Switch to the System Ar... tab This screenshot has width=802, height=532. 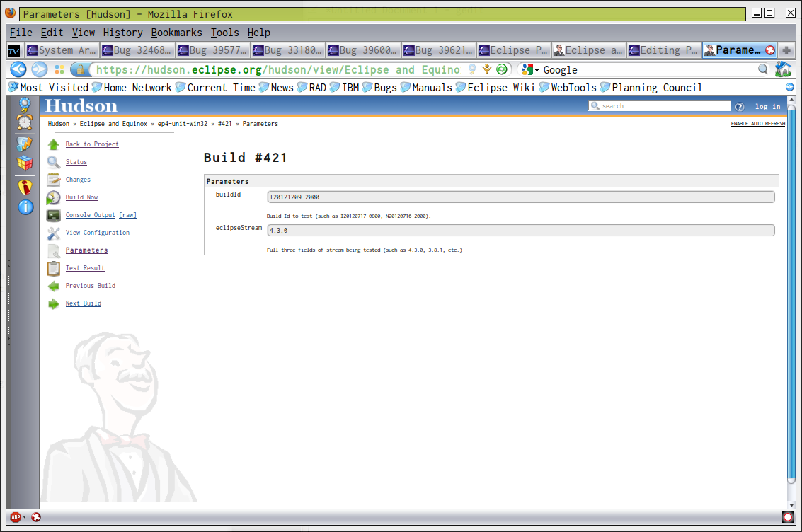pos(62,50)
